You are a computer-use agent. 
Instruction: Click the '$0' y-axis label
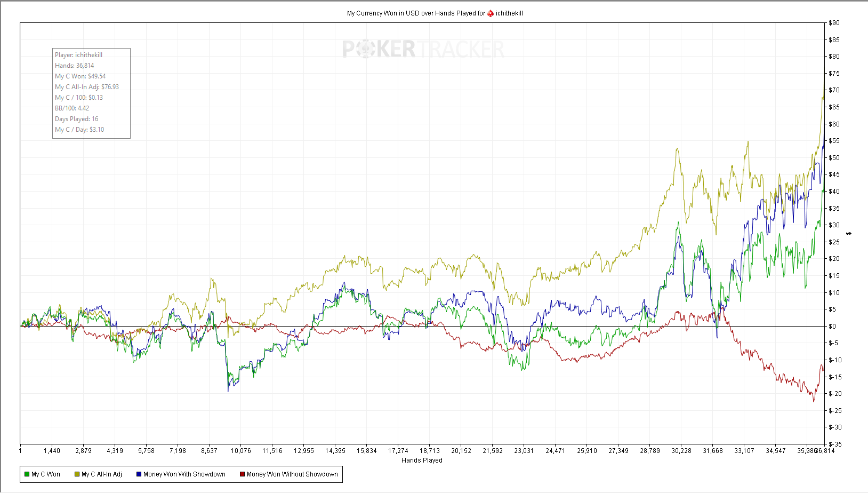832,327
